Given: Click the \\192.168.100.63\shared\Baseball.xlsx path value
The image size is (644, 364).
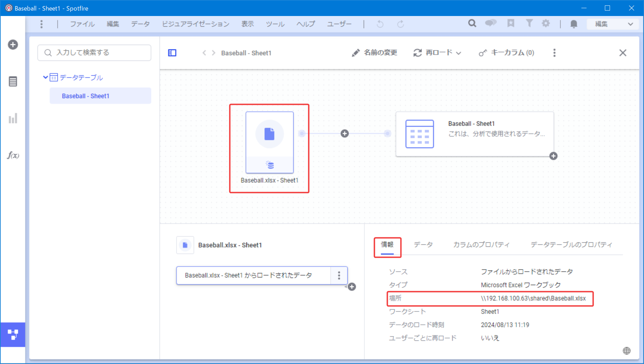Looking at the screenshot, I should (x=533, y=298).
